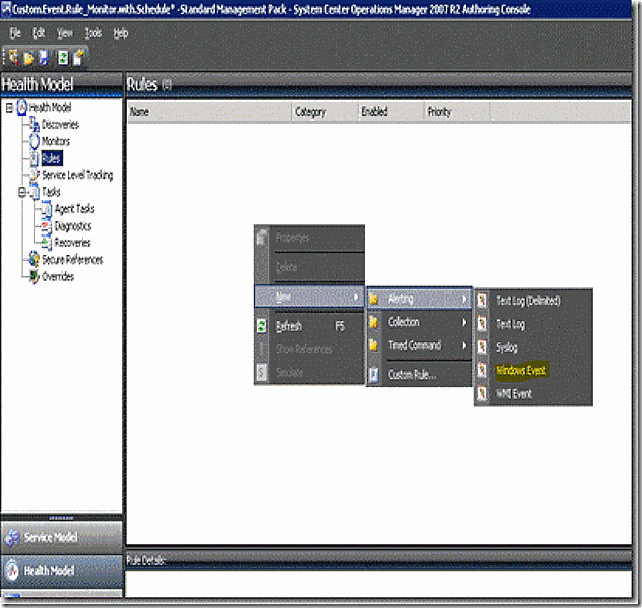
Task: Click the Open folder toolbar icon
Action: pyautogui.click(x=29, y=58)
